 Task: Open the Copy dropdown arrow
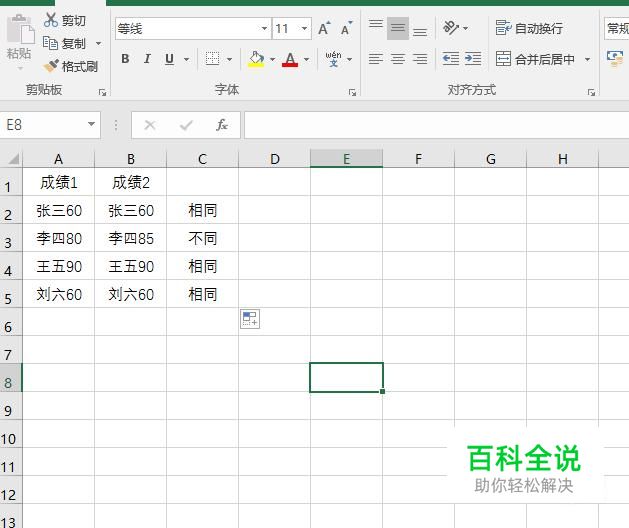click(98, 43)
